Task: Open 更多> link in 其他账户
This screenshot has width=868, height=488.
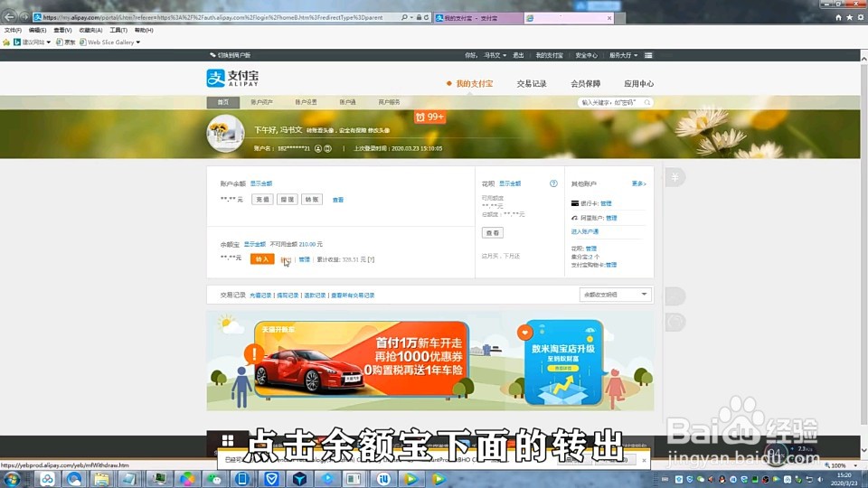Action: pos(639,183)
